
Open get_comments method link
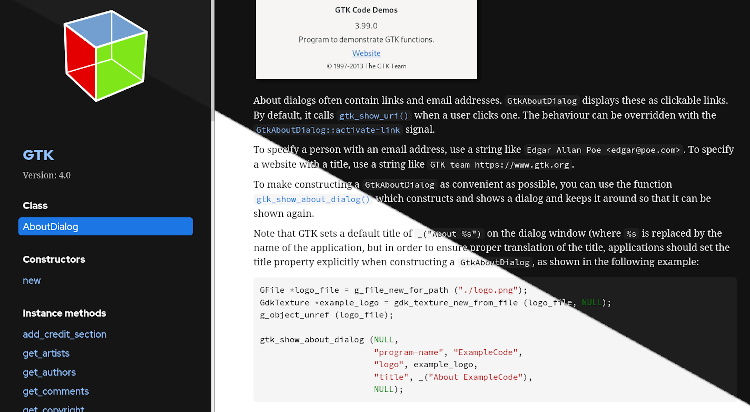click(55, 391)
